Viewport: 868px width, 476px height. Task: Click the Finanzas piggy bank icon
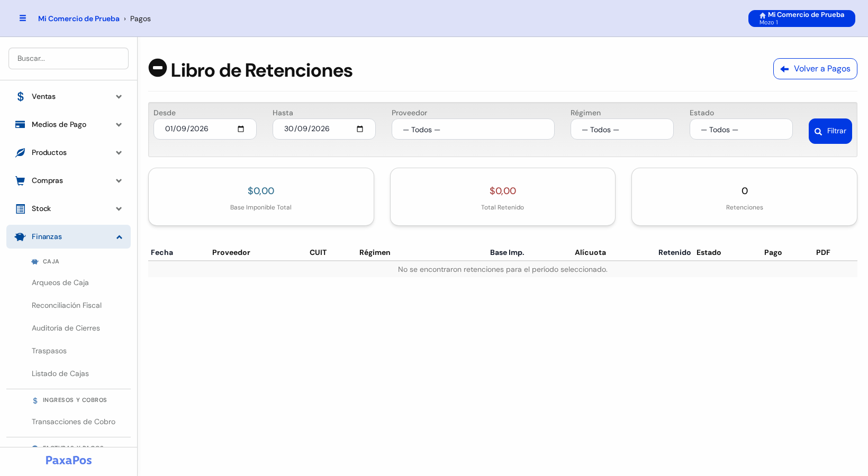[x=20, y=236]
